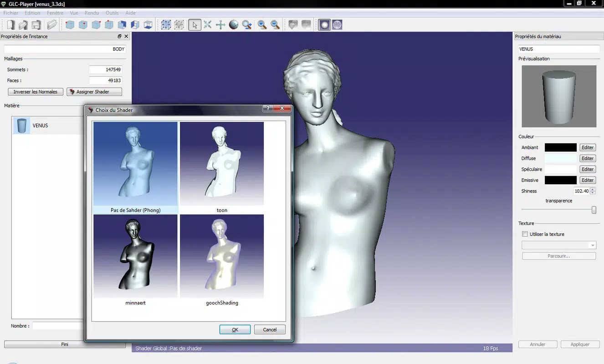Click the help question mark in Choix du Shader
604x364 pixels.
click(268, 108)
